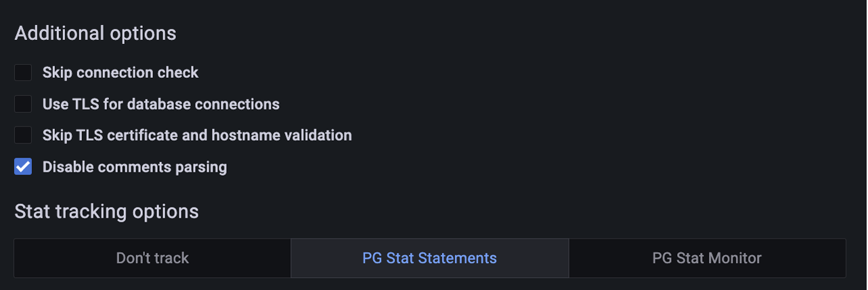Toggle TLS usage for database connections
Viewport: 868px width, 290px height.
coord(23,104)
